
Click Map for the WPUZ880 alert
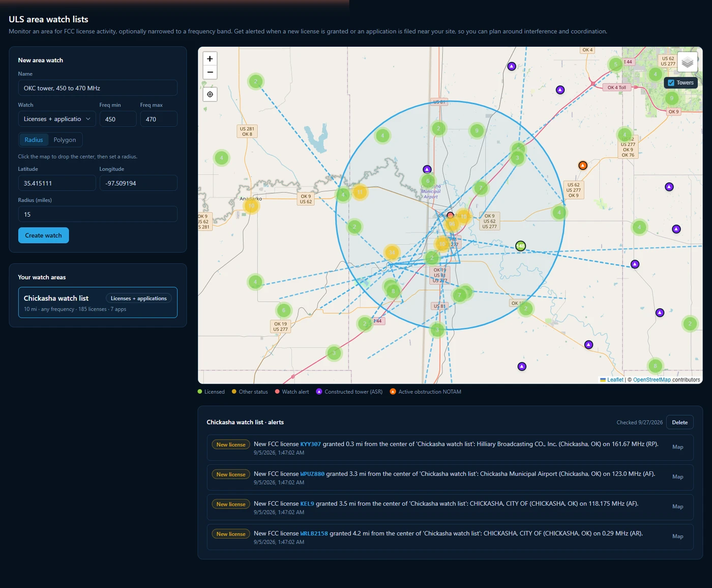(677, 477)
